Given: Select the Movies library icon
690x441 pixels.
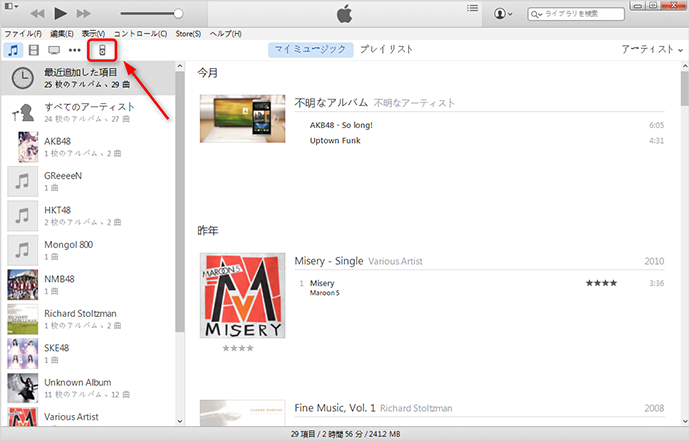Looking at the screenshot, I should [33, 50].
